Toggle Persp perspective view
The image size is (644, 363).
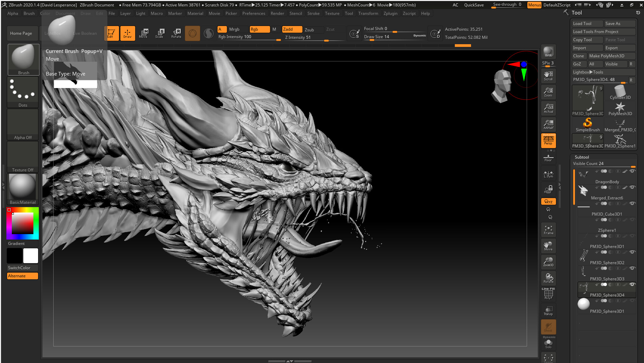click(x=548, y=140)
